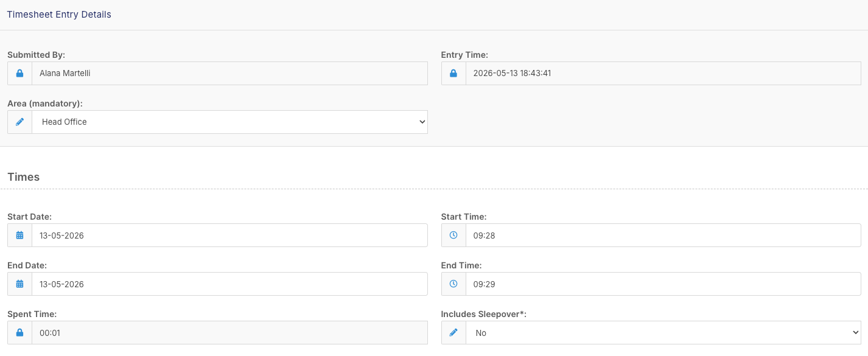Click the Spent Time label

32,314
